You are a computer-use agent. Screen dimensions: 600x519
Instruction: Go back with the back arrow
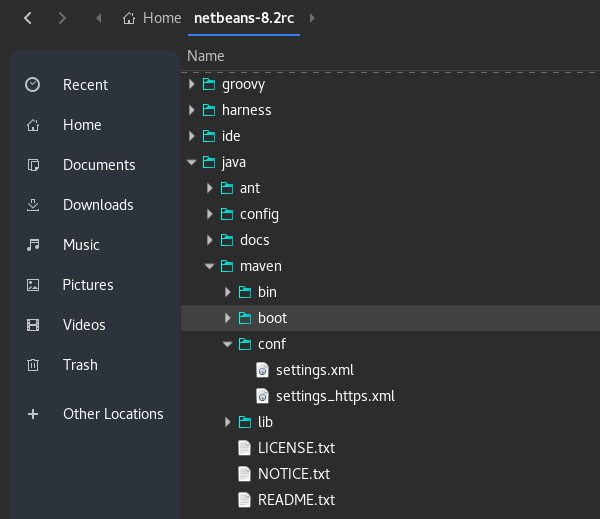point(27,18)
